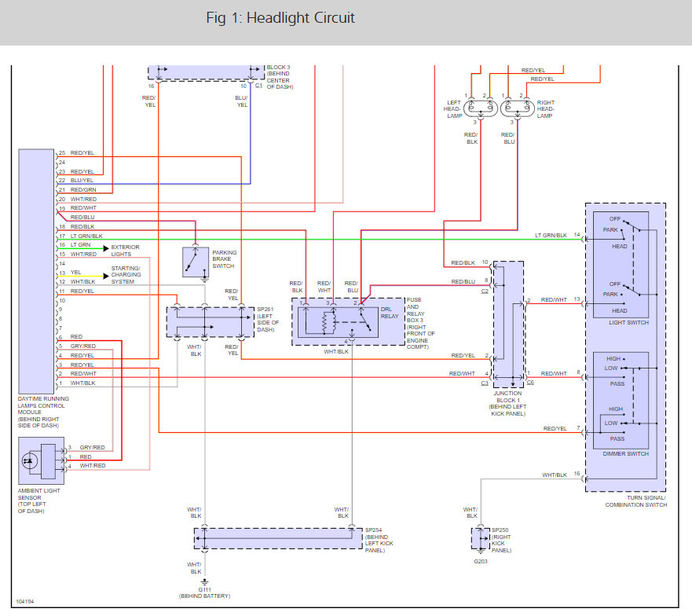Click the Dimmer Switch box
This screenshot has height=616, width=692.
(x=621, y=401)
